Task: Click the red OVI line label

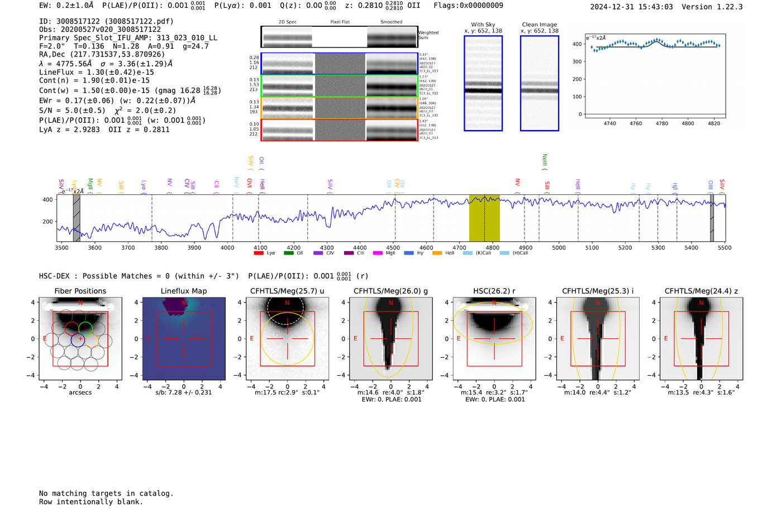Action: (250, 185)
